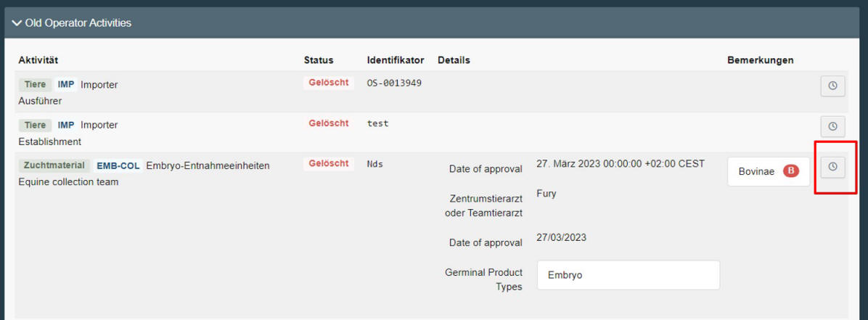Click the red B badge on Bovinae

[x=790, y=171]
